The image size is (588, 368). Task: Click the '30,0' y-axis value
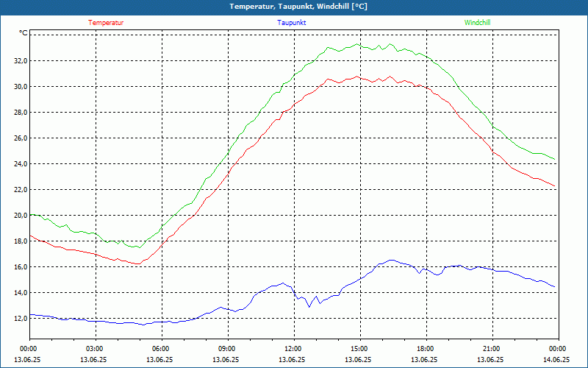(x=21, y=86)
